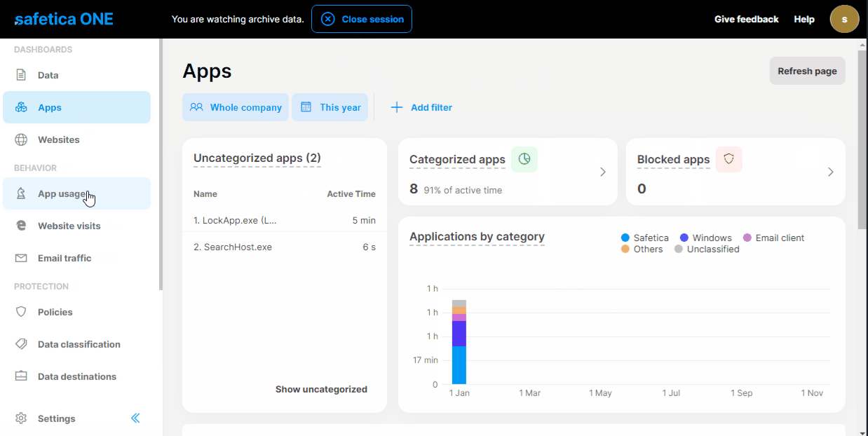The width and height of the screenshot is (868, 436).
Task: Open the This year date filter
Action: pyautogui.click(x=330, y=107)
